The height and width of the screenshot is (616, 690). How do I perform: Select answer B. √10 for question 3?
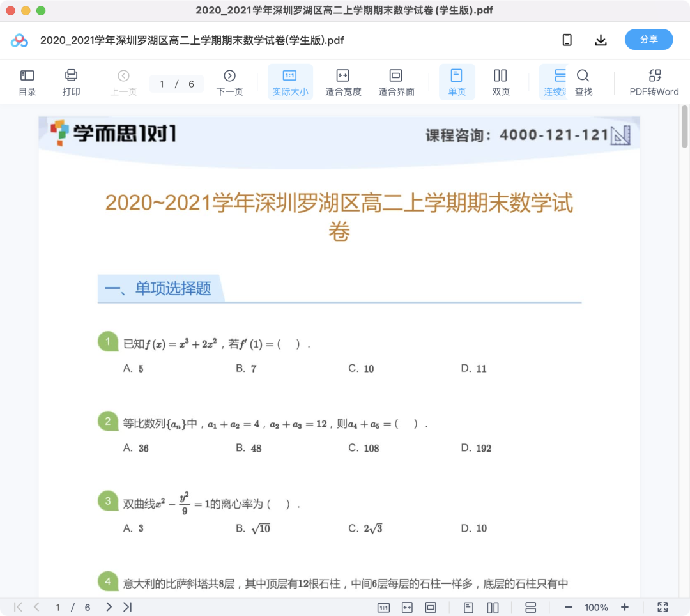point(253,528)
